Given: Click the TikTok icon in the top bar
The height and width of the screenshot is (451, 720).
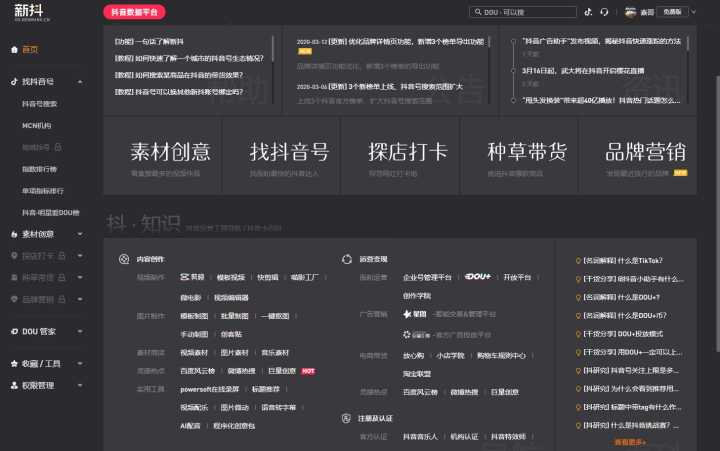Looking at the screenshot, I should pos(588,12).
